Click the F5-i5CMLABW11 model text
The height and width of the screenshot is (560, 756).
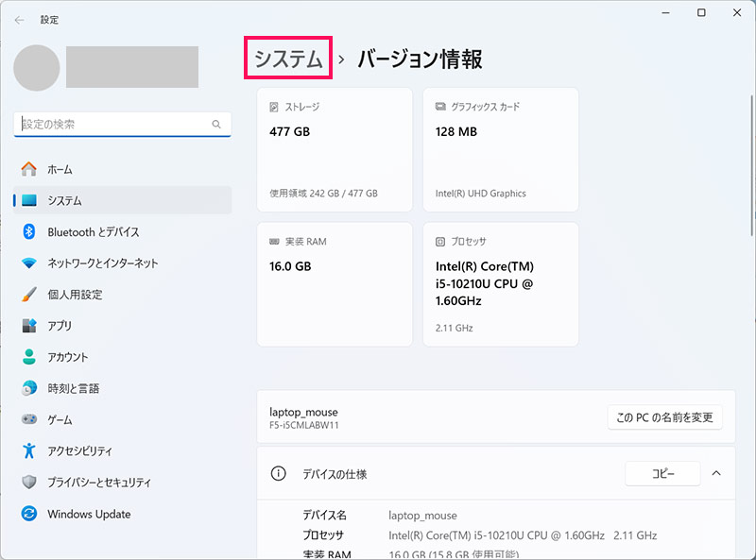303,426
